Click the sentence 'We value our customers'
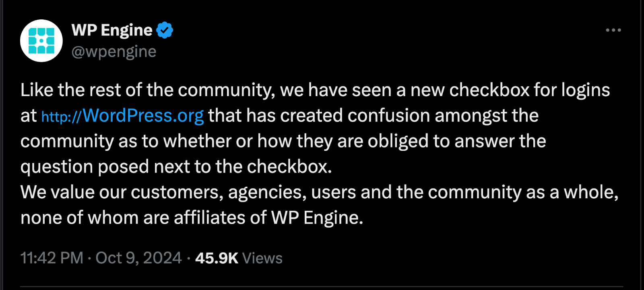 320,192
